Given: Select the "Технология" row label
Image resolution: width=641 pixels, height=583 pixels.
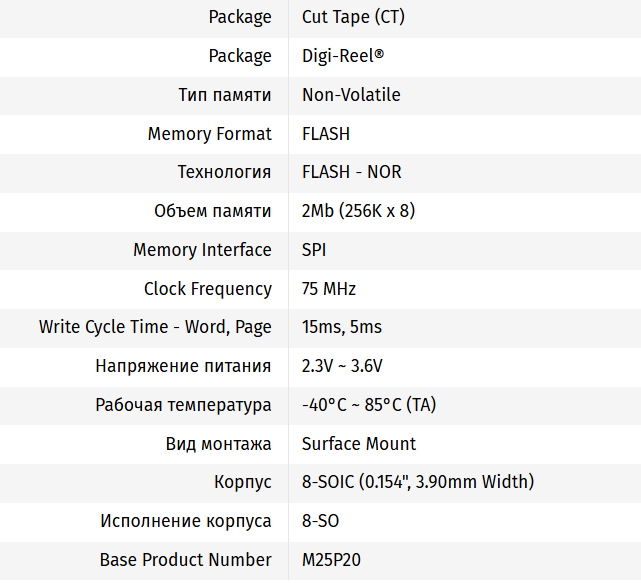Looking at the screenshot, I should point(224,172).
